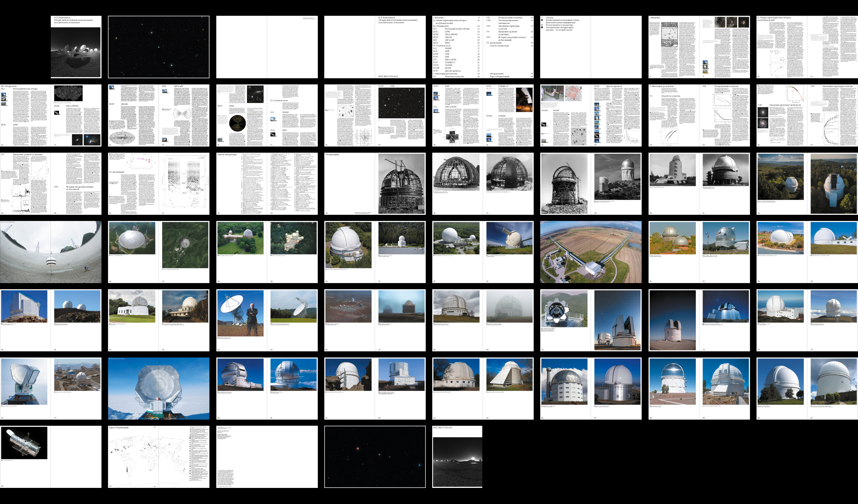The height and width of the screenshot is (504, 858).
Task: Open the table of contents spread
Action: pos(483,47)
